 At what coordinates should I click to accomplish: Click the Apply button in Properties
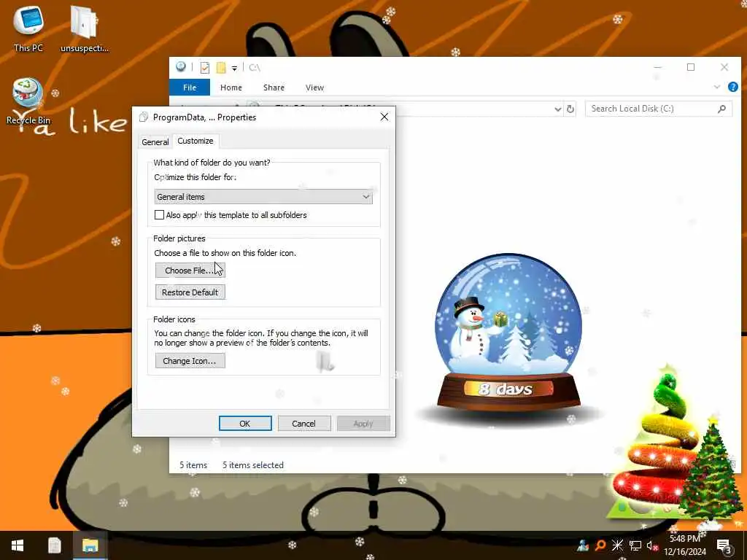[x=363, y=424]
